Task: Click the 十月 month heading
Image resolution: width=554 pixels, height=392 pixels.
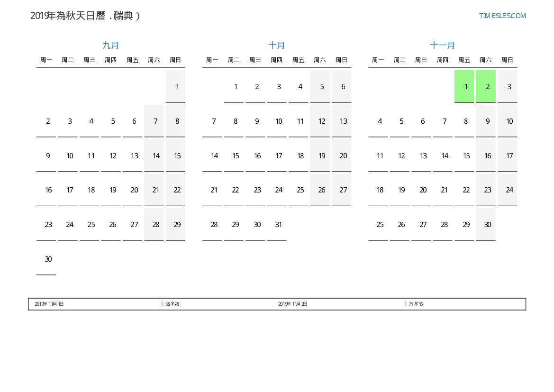Action: (277, 46)
